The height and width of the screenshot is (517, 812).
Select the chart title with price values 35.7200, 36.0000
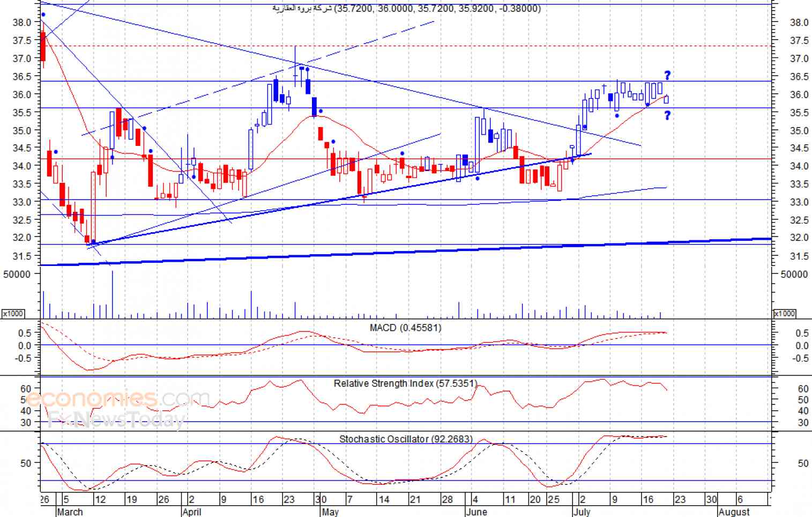(407, 9)
